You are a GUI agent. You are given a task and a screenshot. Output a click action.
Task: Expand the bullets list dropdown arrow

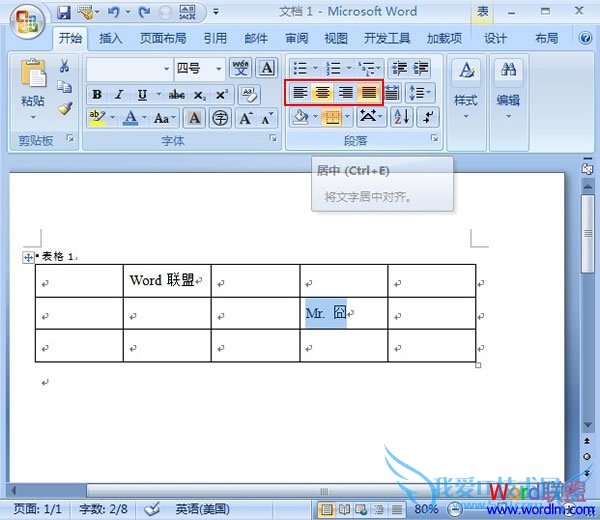[x=315, y=68]
